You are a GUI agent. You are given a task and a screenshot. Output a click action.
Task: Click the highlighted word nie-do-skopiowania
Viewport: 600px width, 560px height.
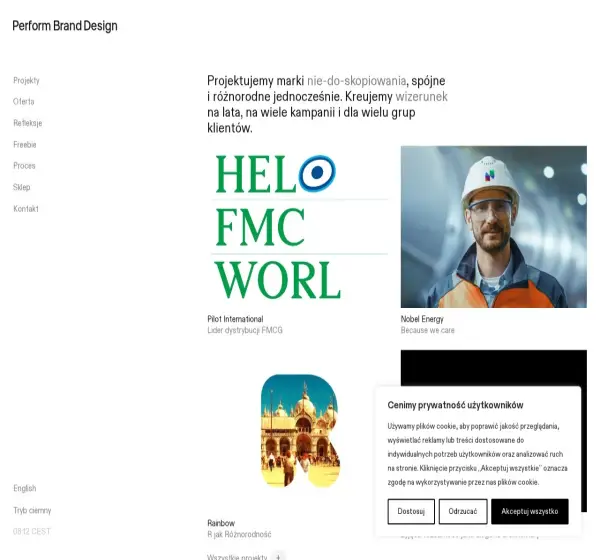[356, 81]
